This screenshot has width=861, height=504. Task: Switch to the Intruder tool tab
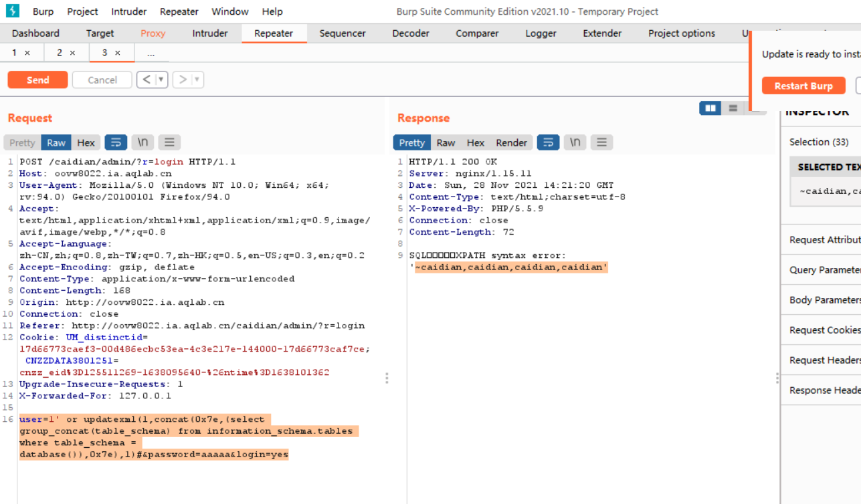click(210, 33)
